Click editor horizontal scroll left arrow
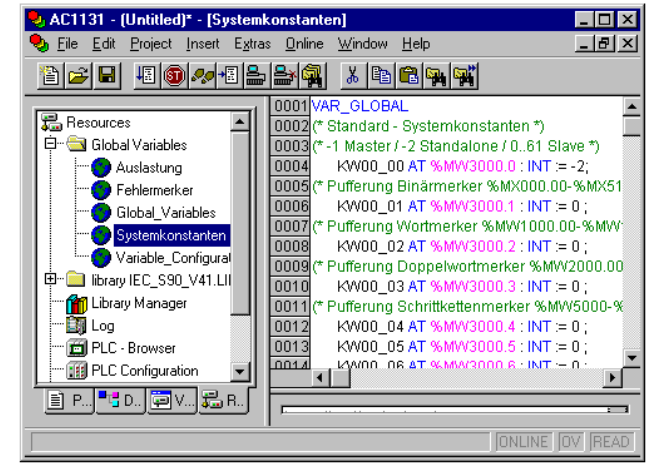The height and width of the screenshot is (474, 669). point(320,378)
